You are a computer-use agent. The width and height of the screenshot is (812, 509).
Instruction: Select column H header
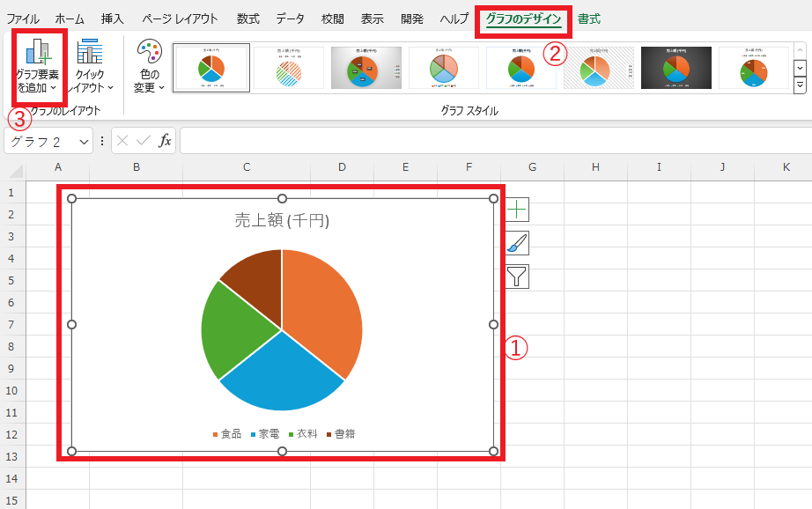pyautogui.click(x=595, y=167)
